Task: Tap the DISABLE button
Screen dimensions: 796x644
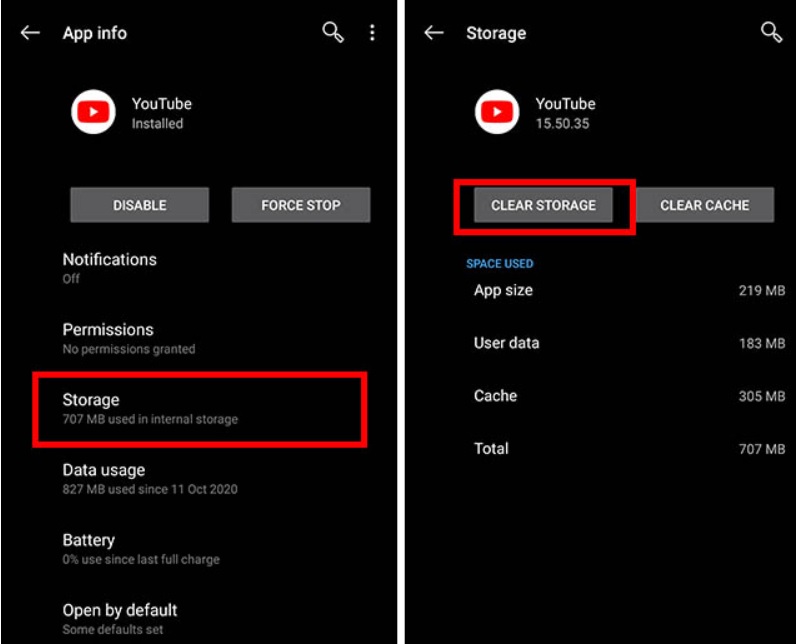Action: tap(140, 205)
